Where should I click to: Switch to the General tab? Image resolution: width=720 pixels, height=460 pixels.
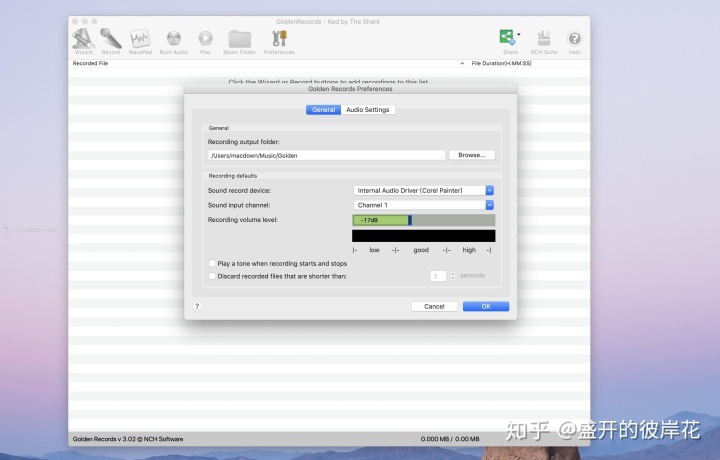[323, 110]
